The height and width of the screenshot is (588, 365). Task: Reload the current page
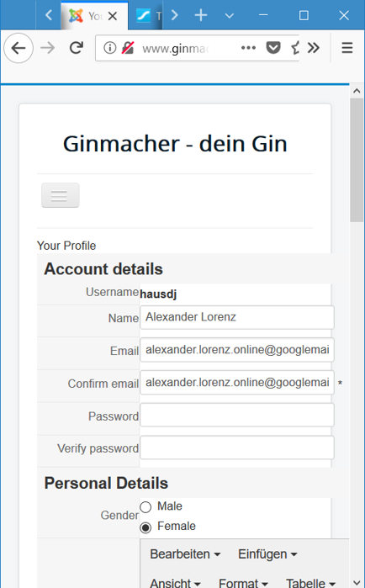coord(77,48)
